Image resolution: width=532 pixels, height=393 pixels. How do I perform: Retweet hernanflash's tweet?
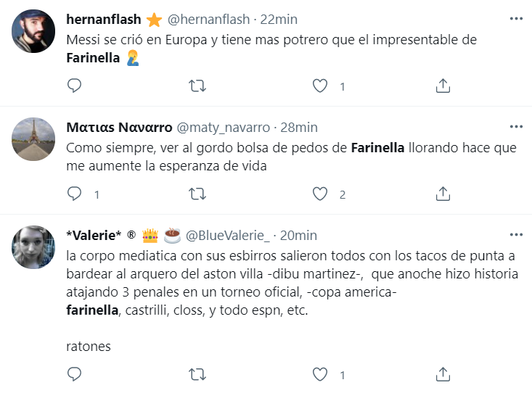[197, 86]
